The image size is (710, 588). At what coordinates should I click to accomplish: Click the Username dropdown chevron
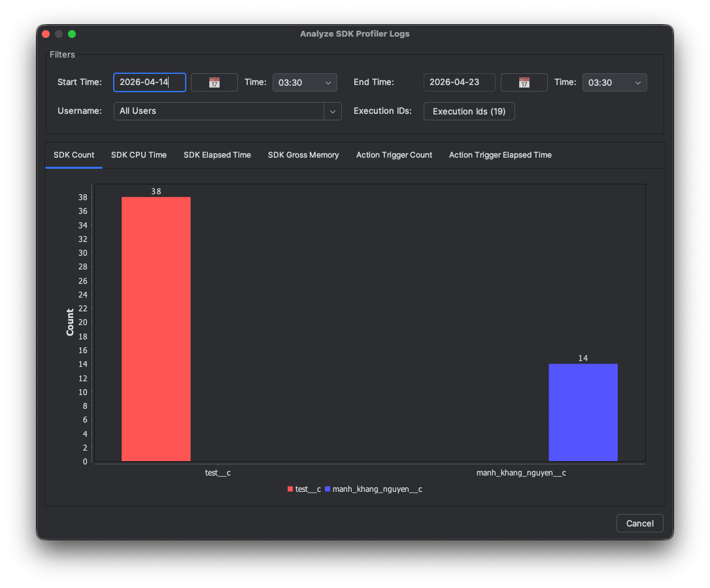[x=332, y=111]
